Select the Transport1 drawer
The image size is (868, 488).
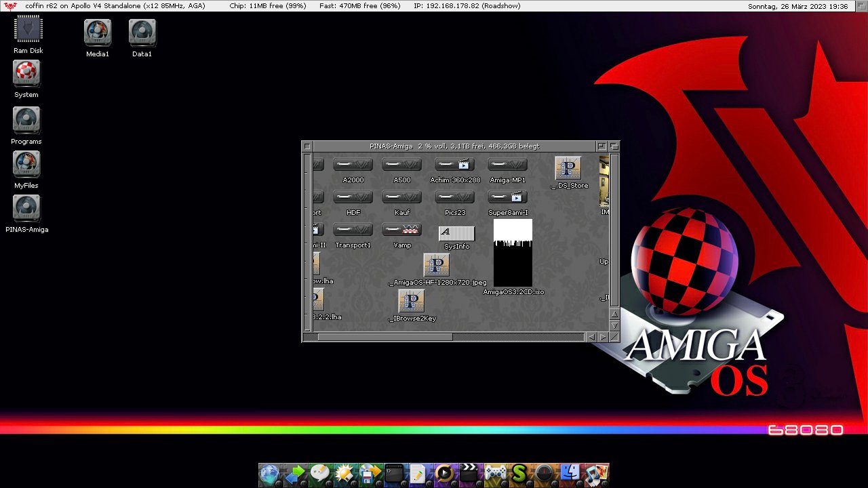[353, 230]
